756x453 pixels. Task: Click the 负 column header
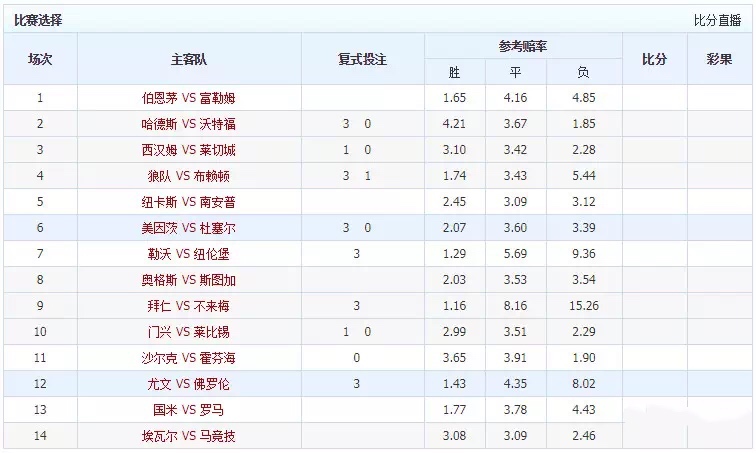(584, 72)
